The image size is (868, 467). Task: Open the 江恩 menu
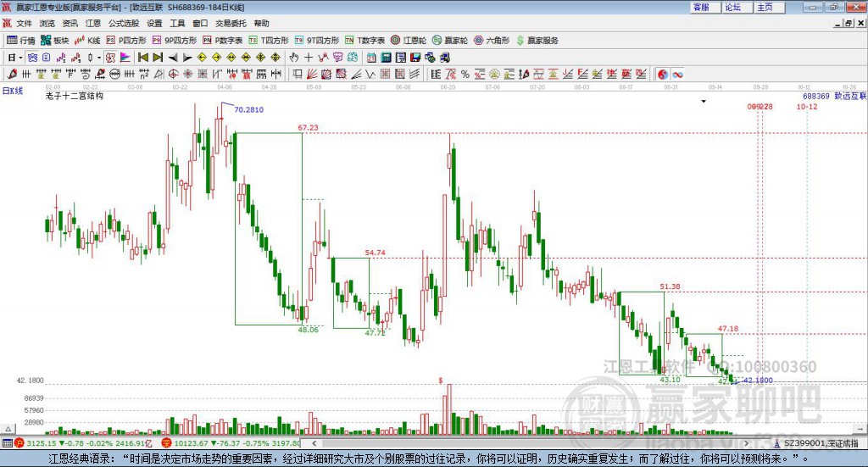(x=93, y=23)
